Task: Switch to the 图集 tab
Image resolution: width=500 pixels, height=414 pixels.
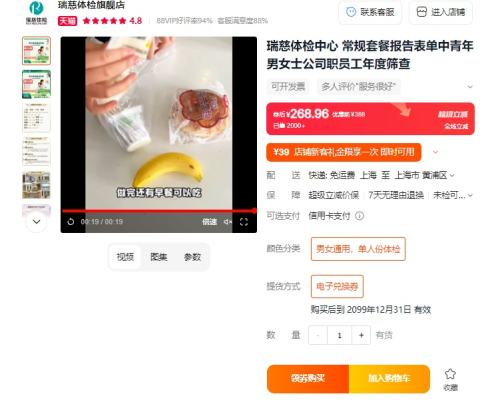Action: click(x=159, y=257)
